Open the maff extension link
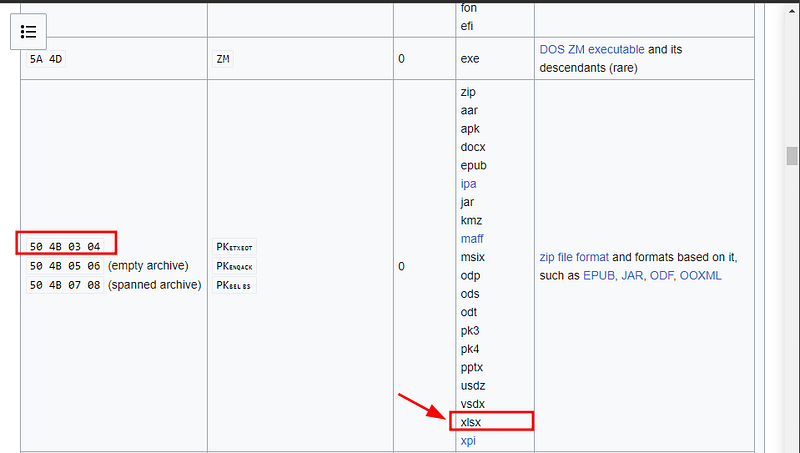 (x=472, y=239)
